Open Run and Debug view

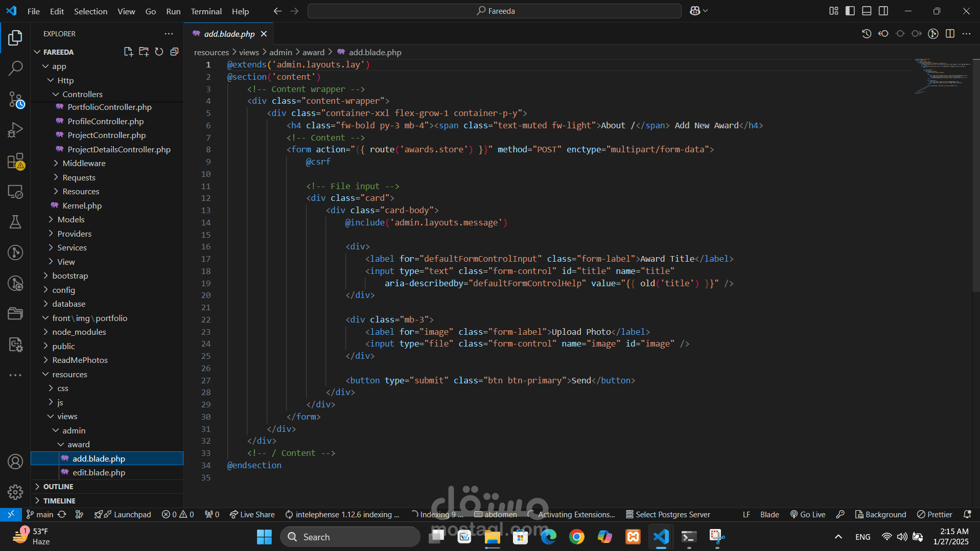coord(15,130)
